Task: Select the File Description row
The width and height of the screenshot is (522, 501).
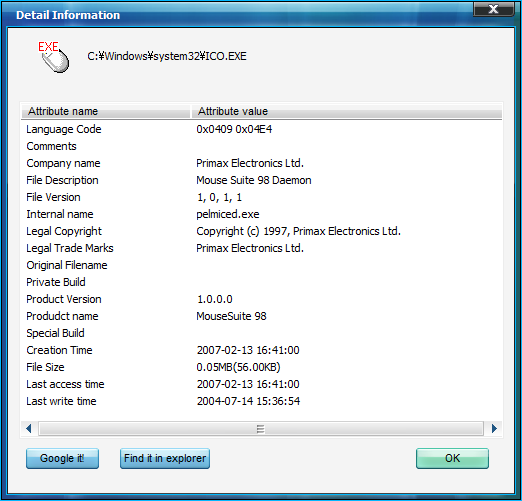Action: (261, 180)
